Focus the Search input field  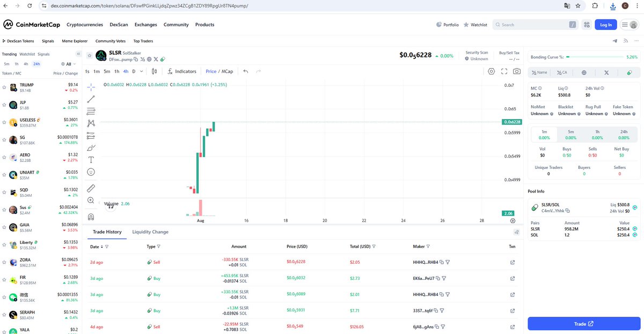pos(535,25)
